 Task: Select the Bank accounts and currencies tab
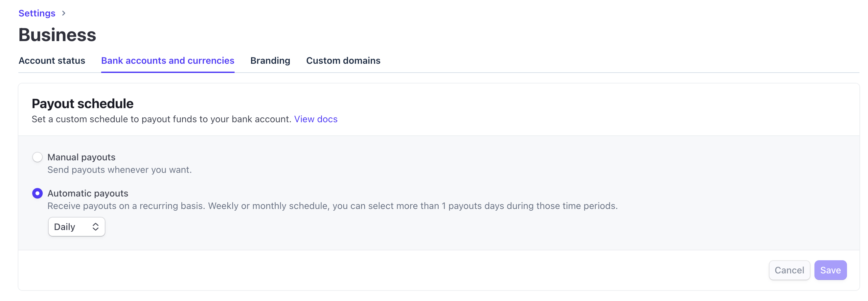pyautogui.click(x=168, y=61)
